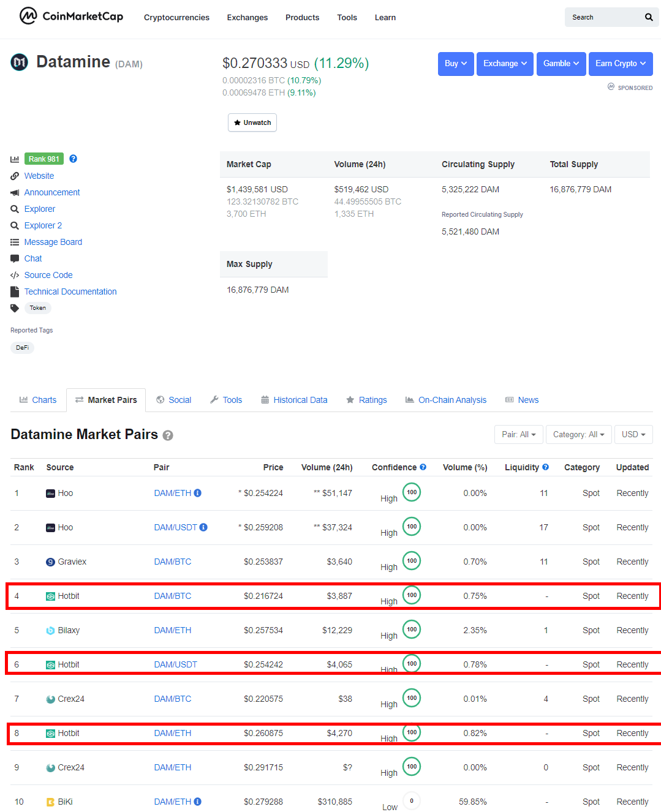The height and width of the screenshot is (812, 661).
Task: Open the Pair: All filter dropdown
Action: 519,434
